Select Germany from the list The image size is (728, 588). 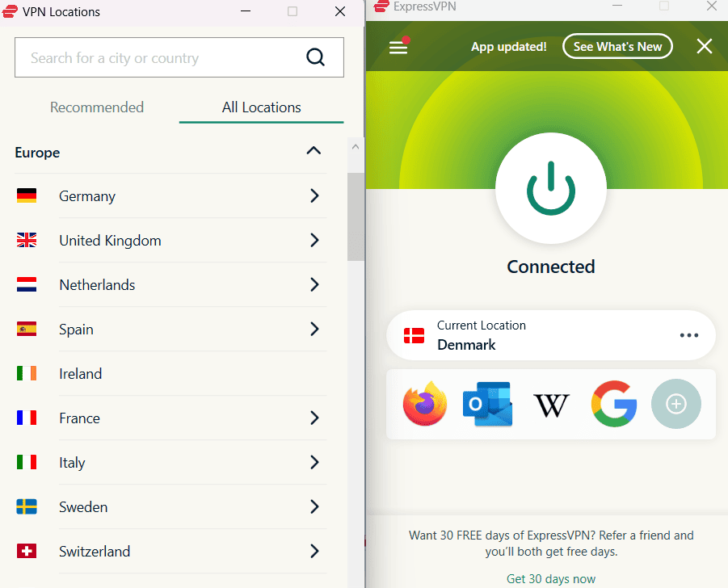[x=171, y=195]
